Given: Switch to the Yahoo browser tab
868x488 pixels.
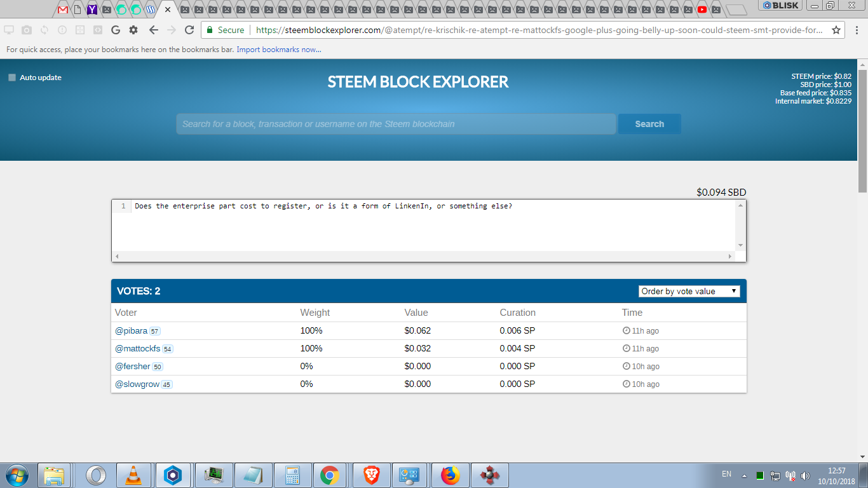Looking at the screenshot, I should tap(92, 10).
